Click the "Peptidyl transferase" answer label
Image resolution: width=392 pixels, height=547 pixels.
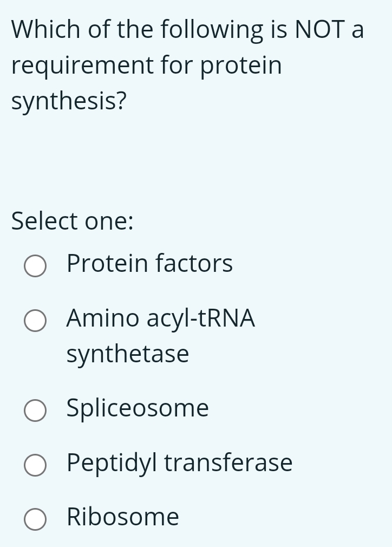click(179, 463)
